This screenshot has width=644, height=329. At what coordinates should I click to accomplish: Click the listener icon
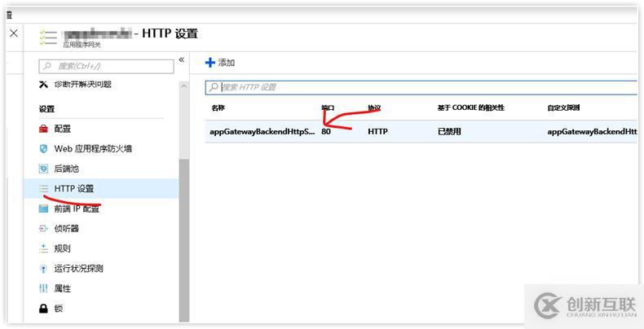(43, 229)
